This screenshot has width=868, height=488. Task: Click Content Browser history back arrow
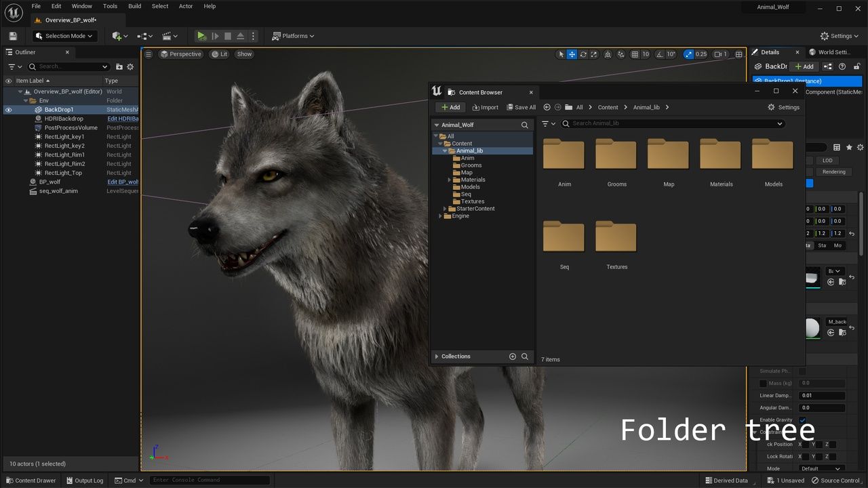[547, 107]
